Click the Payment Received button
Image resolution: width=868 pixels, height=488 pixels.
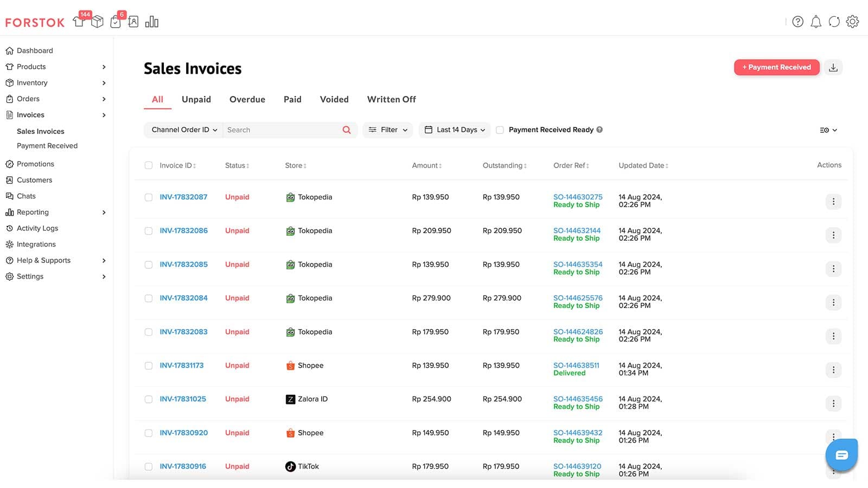point(776,67)
